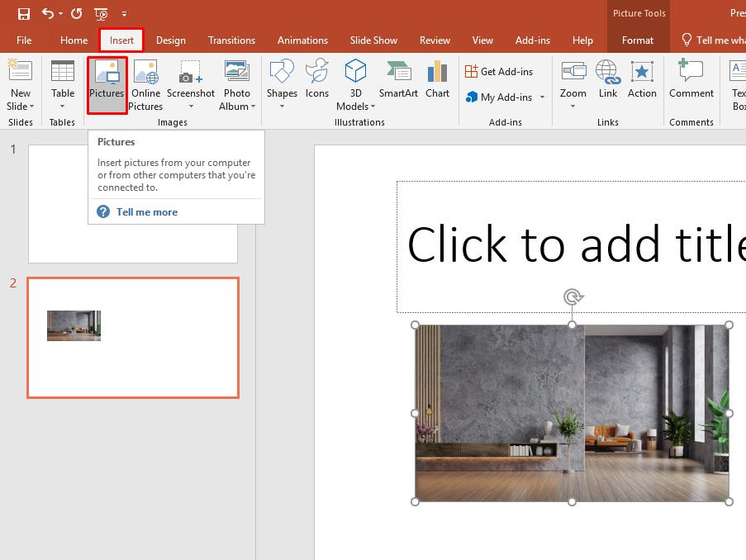Click Get Add-ins
746x560 pixels.
coord(500,72)
